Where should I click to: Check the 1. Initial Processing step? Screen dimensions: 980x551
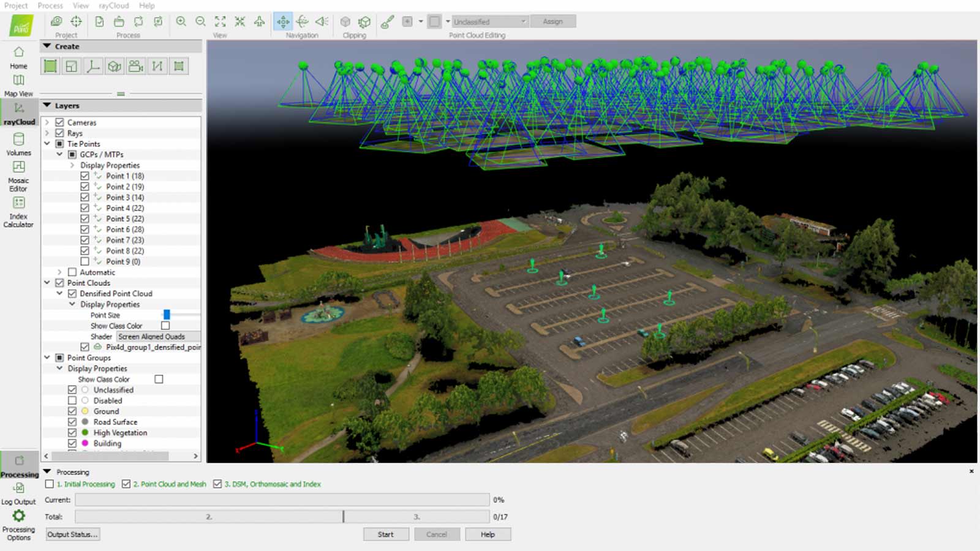tap(49, 484)
